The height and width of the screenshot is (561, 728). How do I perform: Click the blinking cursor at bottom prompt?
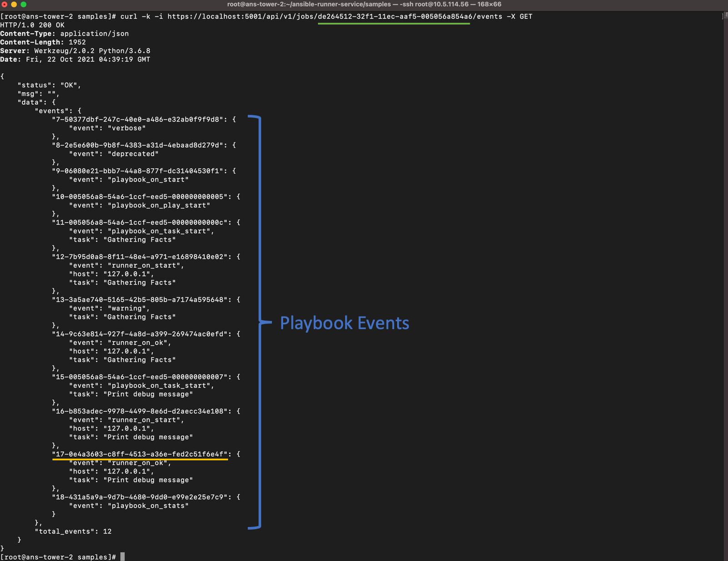(122, 556)
